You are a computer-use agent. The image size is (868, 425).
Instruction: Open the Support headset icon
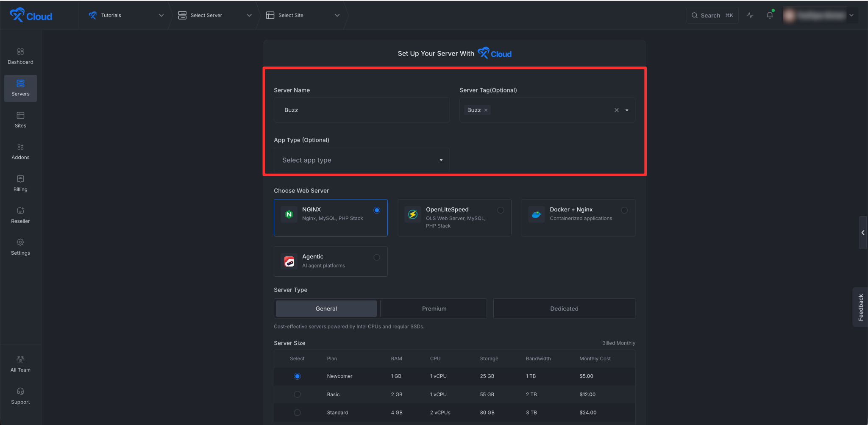click(x=20, y=391)
